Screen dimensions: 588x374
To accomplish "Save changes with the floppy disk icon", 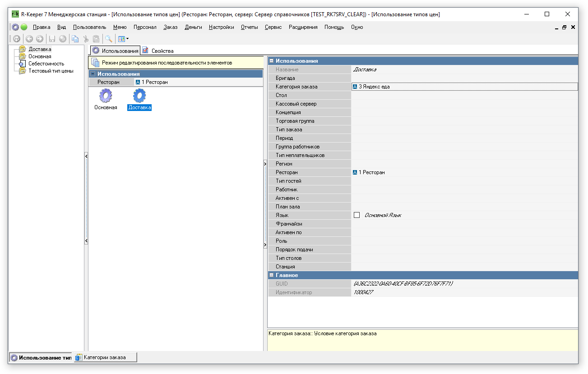I will click(x=52, y=39).
